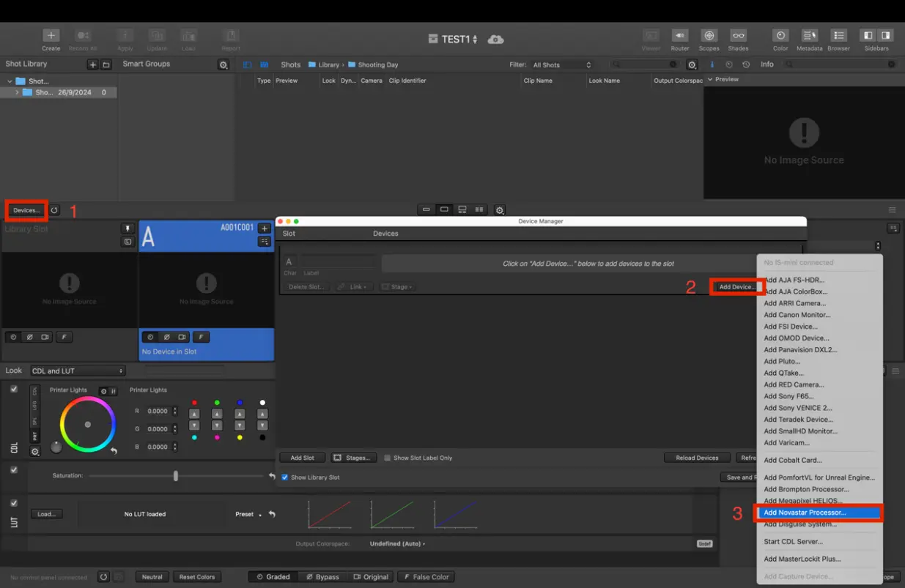
Task: Toggle the CDL node enable checkbox
Action: pos(14,390)
